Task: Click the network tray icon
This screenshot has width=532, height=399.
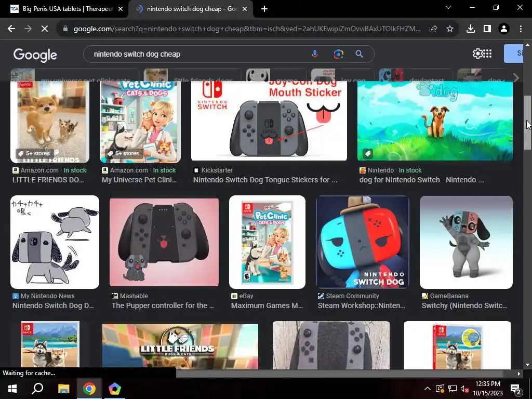Action: point(453,389)
